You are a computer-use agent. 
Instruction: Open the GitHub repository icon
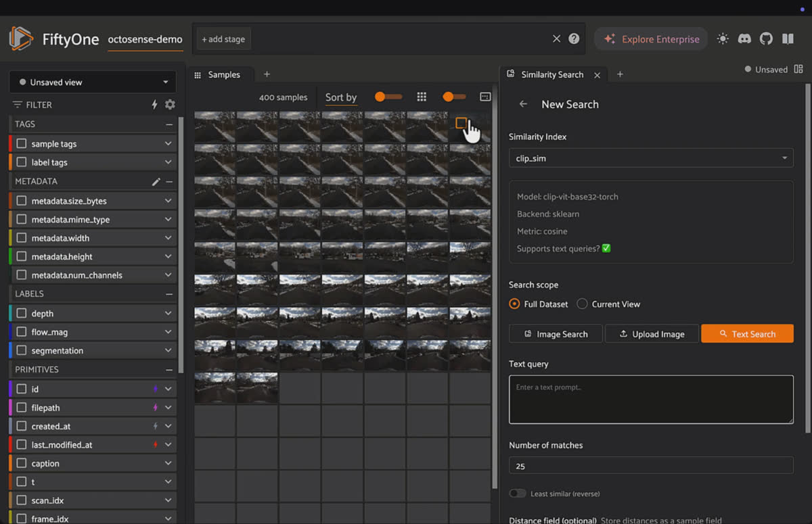(766, 39)
